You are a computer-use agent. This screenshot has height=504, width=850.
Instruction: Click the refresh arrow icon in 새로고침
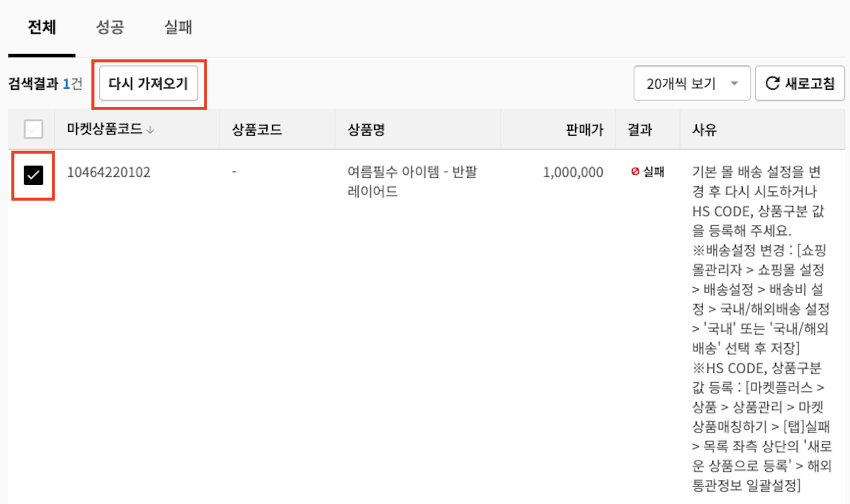tap(772, 83)
